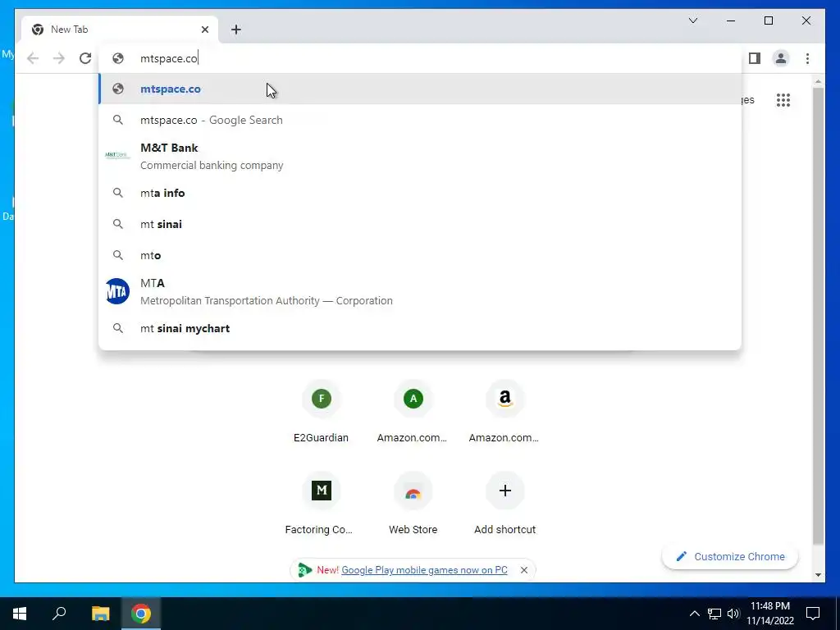840x630 pixels.
Task: Open the Amazon logo shortcut
Action: pos(504,411)
